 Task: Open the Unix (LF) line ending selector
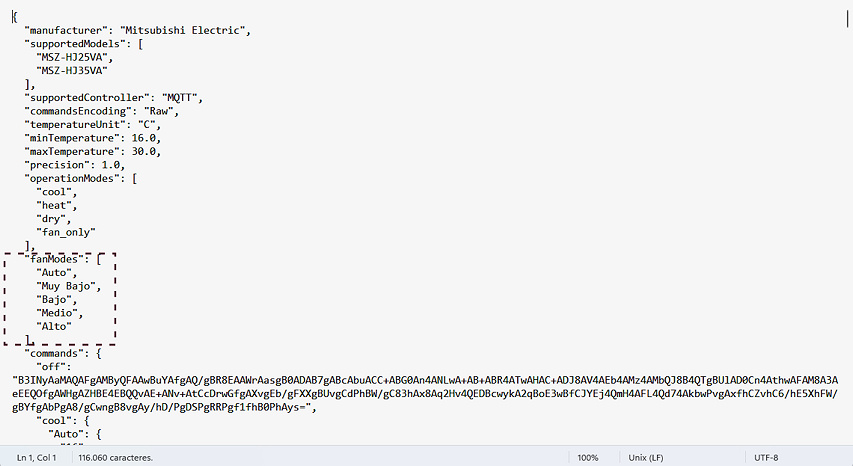(646, 458)
